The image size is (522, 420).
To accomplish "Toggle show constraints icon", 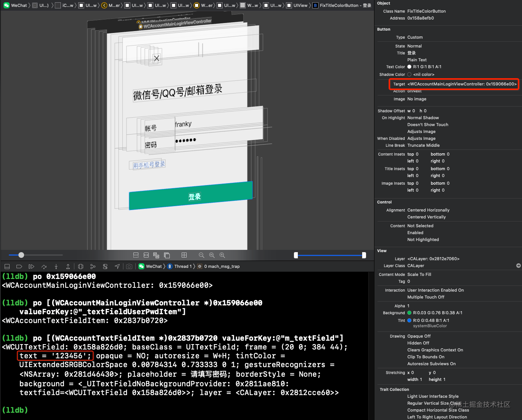I will tap(146, 255).
